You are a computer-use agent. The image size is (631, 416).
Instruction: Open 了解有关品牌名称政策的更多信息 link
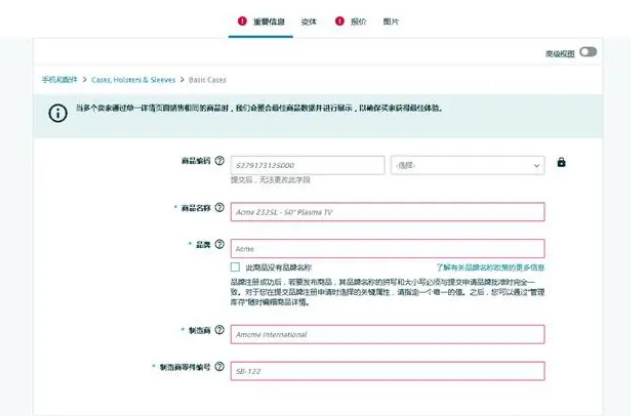pyautogui.click(x=491, y=267)
